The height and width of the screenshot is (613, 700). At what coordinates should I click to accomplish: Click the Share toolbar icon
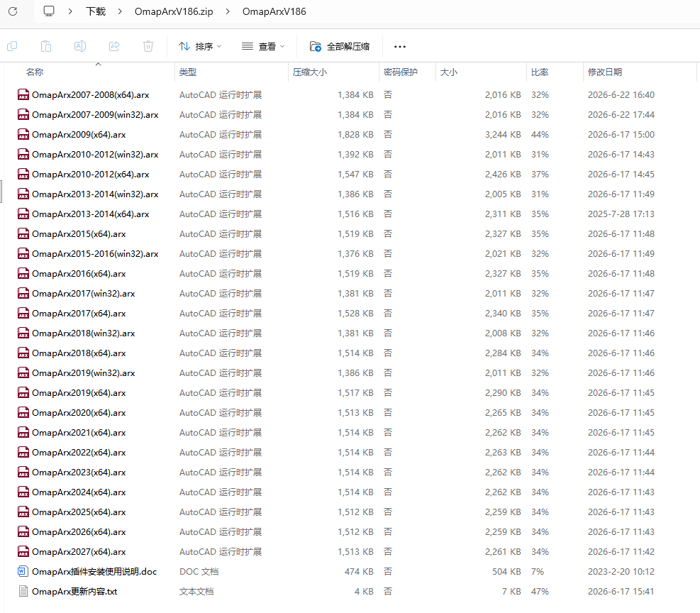[114, 46]
